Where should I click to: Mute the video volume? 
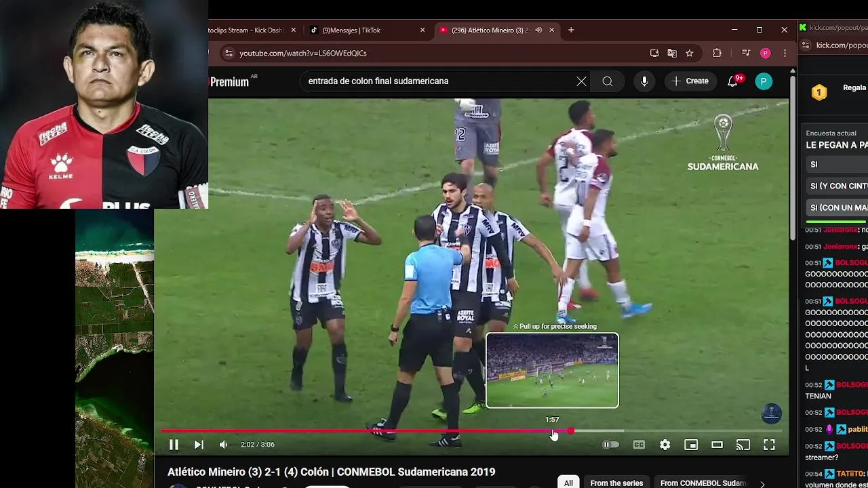[224, 445]
